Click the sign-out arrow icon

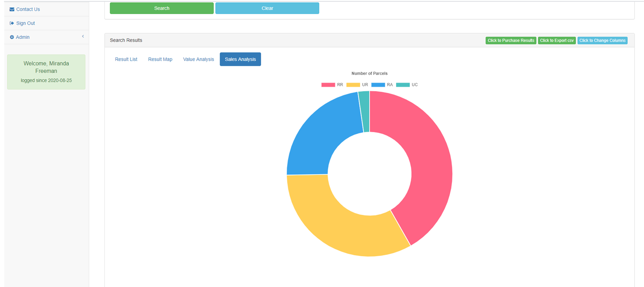coord(12,23)
